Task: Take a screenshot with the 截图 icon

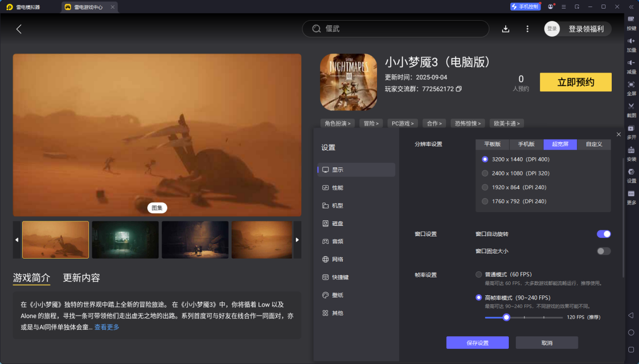Action: (631, 106)
